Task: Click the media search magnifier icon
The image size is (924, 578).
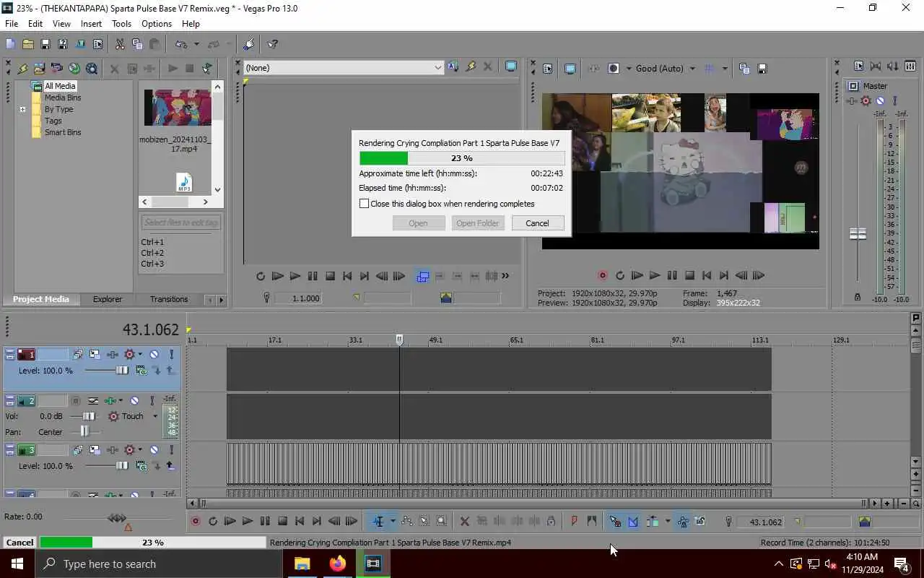Action: 92,69
